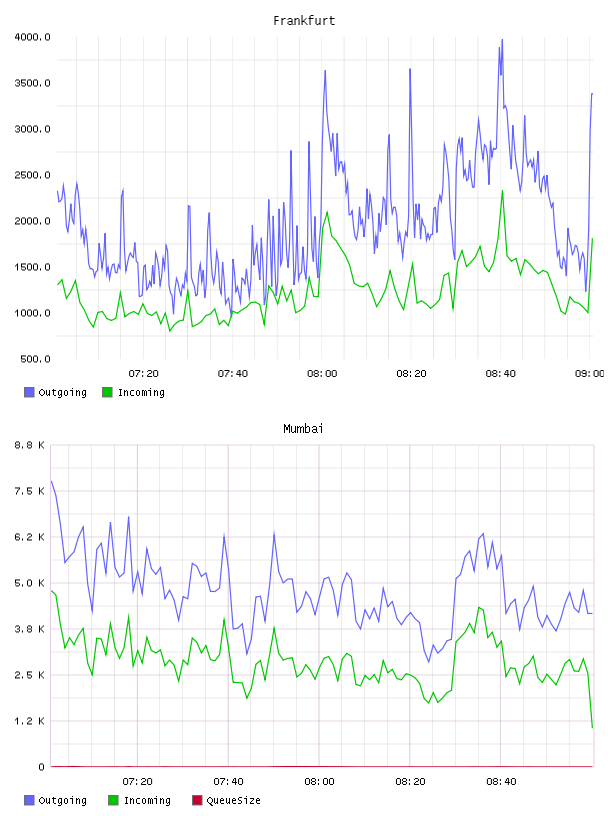Click the 4000.0 y-axis label in Frankfurt chart
The height and width of the screenshot is (816, 608).
point(32,37)
